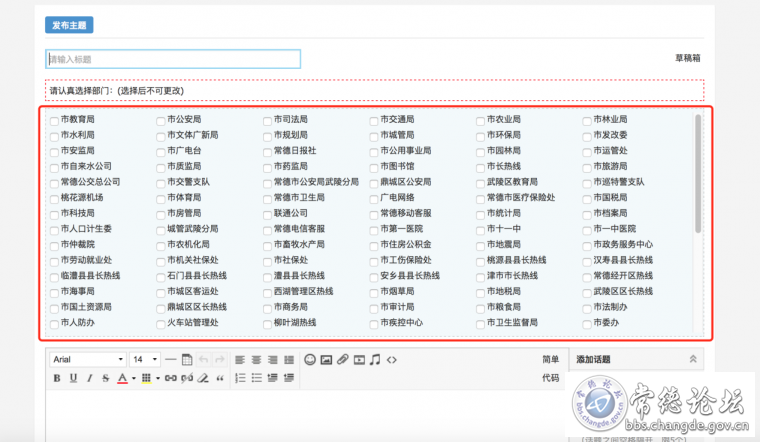Screen dimensions: 760x442
Task: Click inside the editor text area
Action: pyautogui.click(x=305, y=414)
